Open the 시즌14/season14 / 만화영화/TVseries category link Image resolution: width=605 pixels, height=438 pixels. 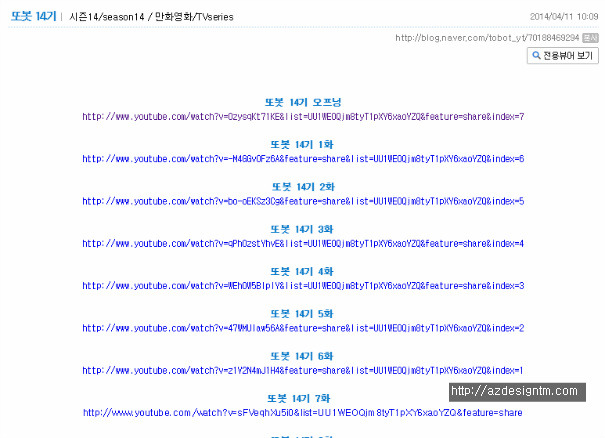click(x=151, y=17)
